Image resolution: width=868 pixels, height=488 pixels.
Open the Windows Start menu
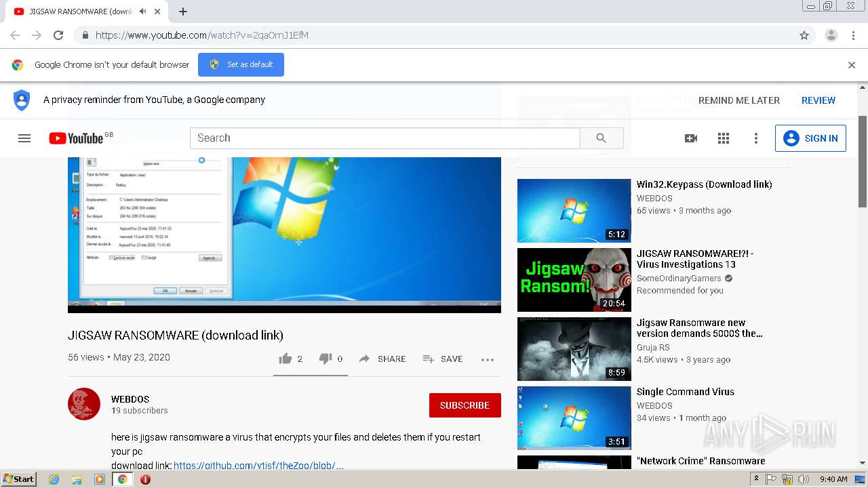click(x=18, y=479)
